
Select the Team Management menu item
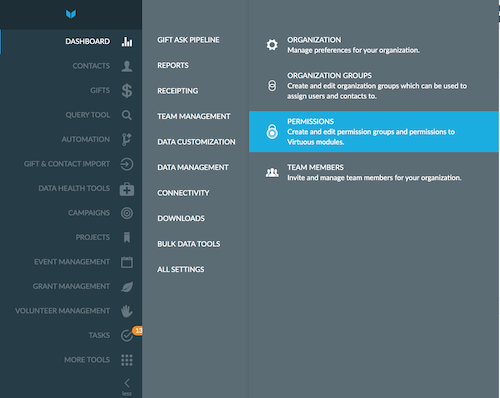click(194, 116)
